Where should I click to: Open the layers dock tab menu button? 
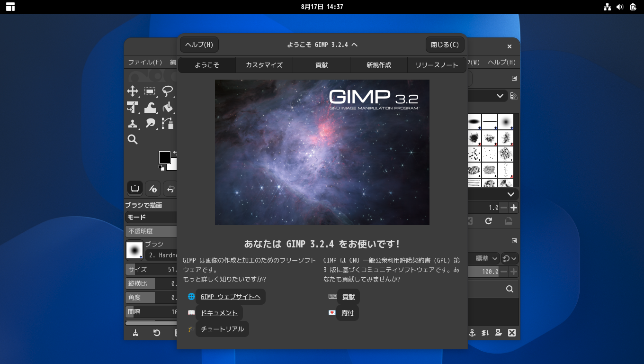pyautogui.click(x=514, y=241)
